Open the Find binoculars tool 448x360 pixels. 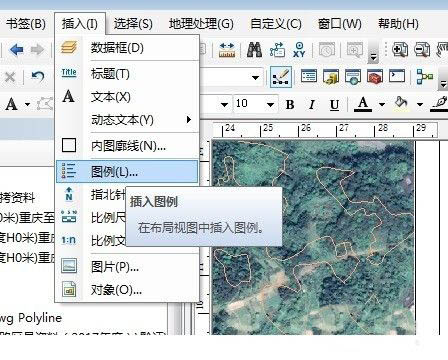tap(254, 50)
